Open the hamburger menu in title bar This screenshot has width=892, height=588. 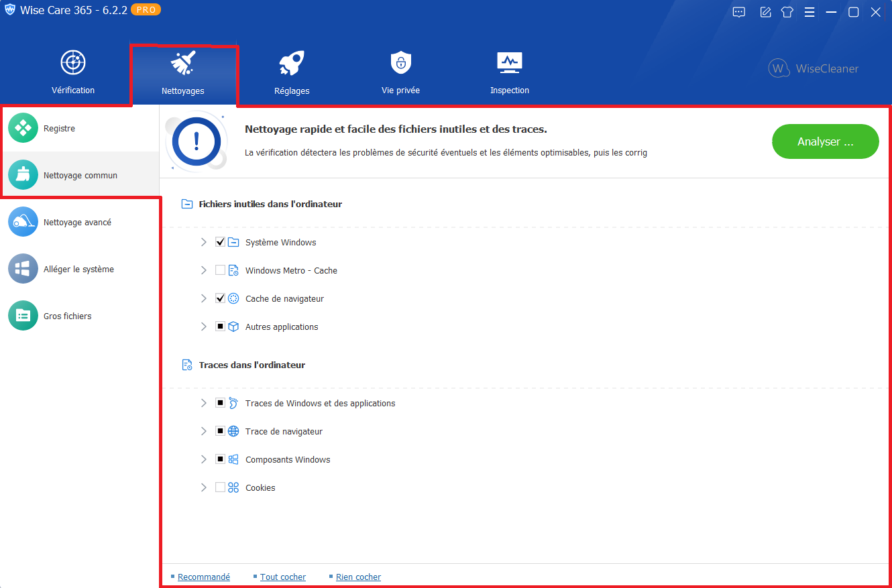(x=810, y=12)
